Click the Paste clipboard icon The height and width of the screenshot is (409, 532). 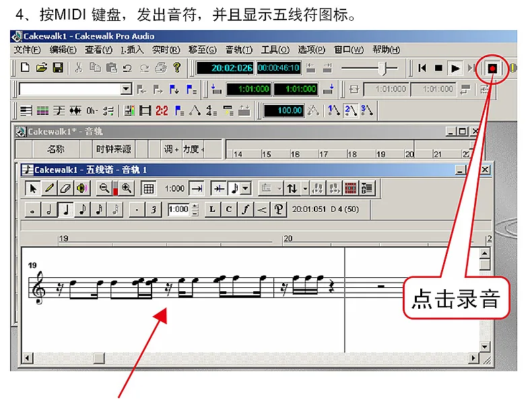[111, 68]
